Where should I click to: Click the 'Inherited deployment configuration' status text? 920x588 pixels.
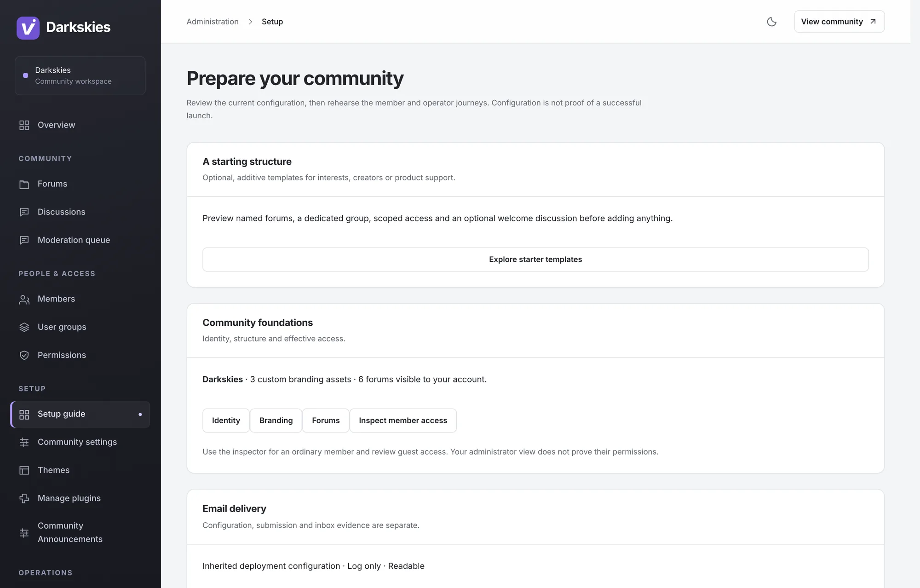(271, 566)
